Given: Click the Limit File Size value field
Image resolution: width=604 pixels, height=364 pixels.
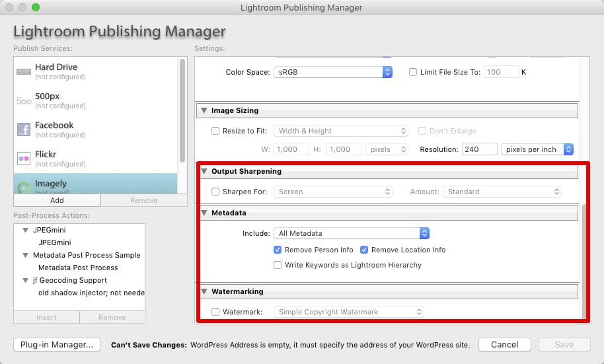Looking at the screenshot, I should click(501, 72).
